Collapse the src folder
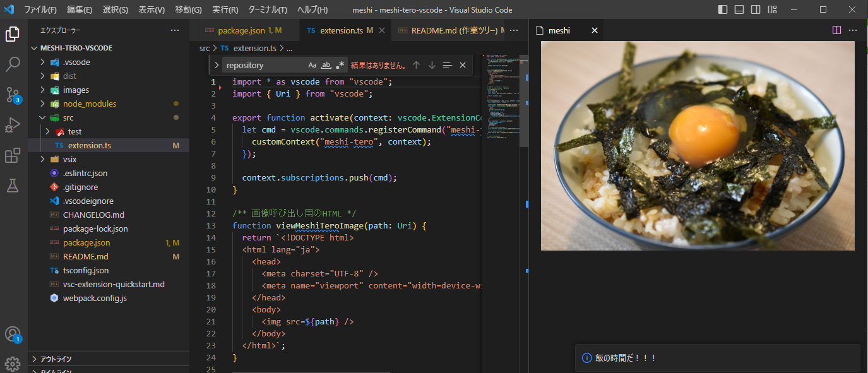 pyautogui.click(x=43, y=117)
